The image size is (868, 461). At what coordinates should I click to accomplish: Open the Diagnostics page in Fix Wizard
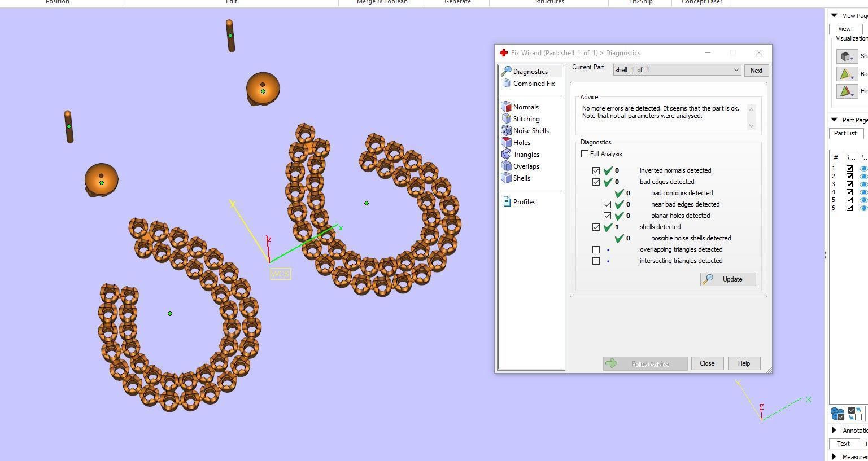tap(530, 72)
